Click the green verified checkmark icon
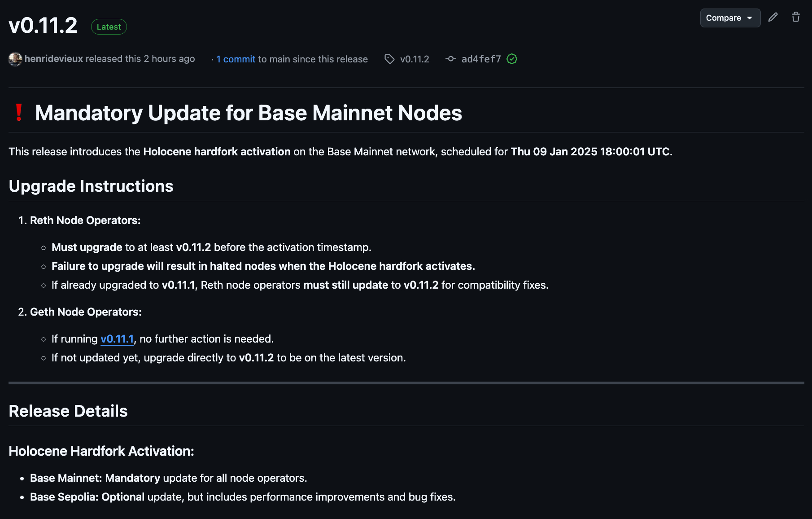Image resolution: width=812 pixels, height=519 pixels. click(512, 59)
